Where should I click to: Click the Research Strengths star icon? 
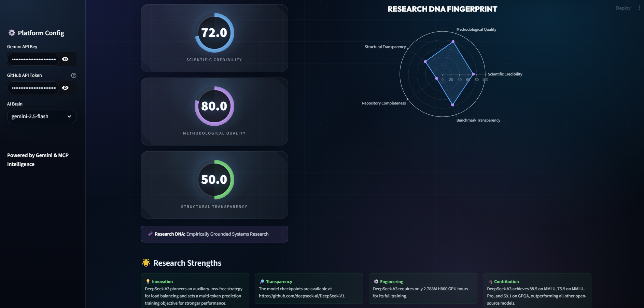coord(146,263)
